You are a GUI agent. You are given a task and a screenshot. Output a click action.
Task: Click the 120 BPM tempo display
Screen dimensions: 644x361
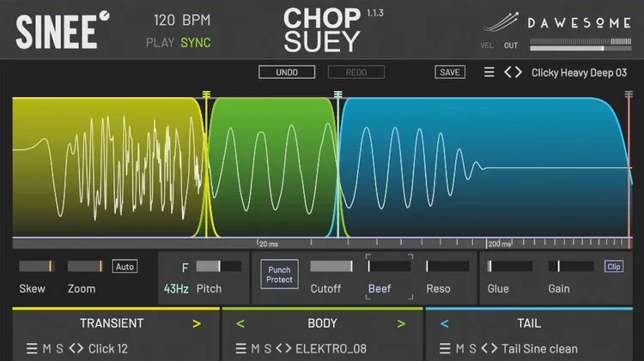pyautogui.click(x=182, y=20)
